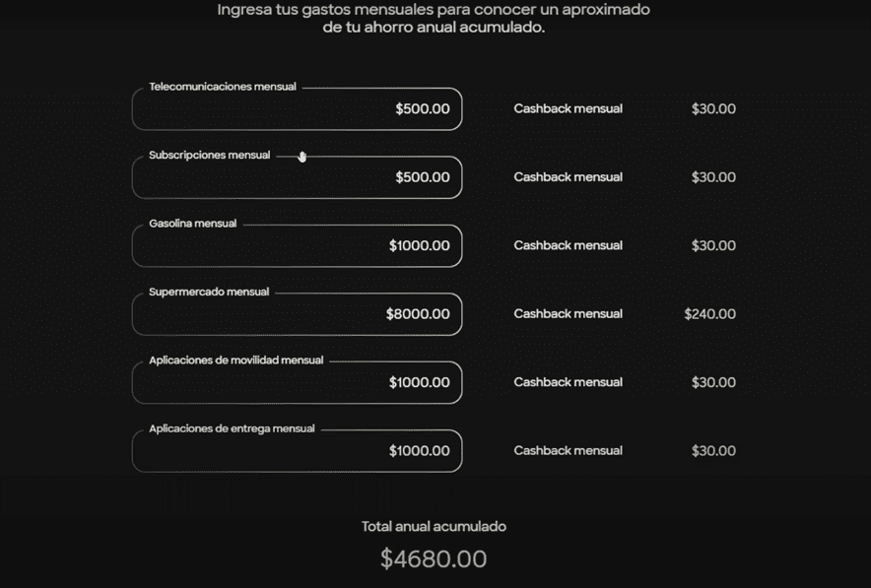Click the Subscripciones mensual input field

(296, 178)
